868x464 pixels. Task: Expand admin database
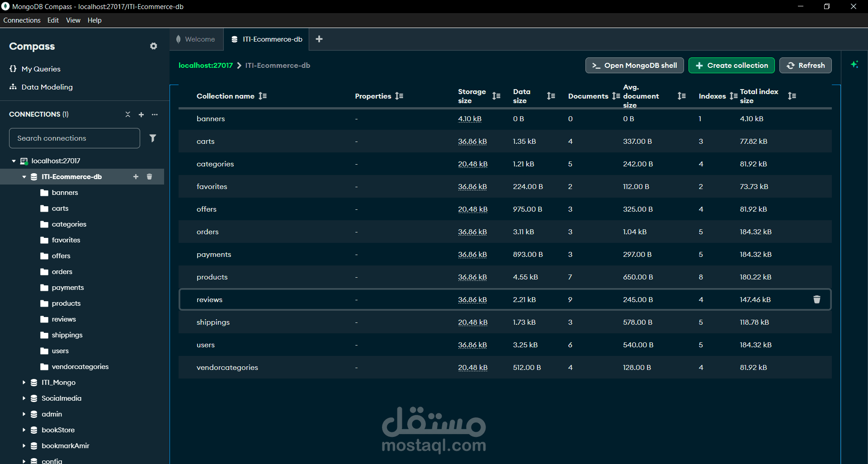24,414
